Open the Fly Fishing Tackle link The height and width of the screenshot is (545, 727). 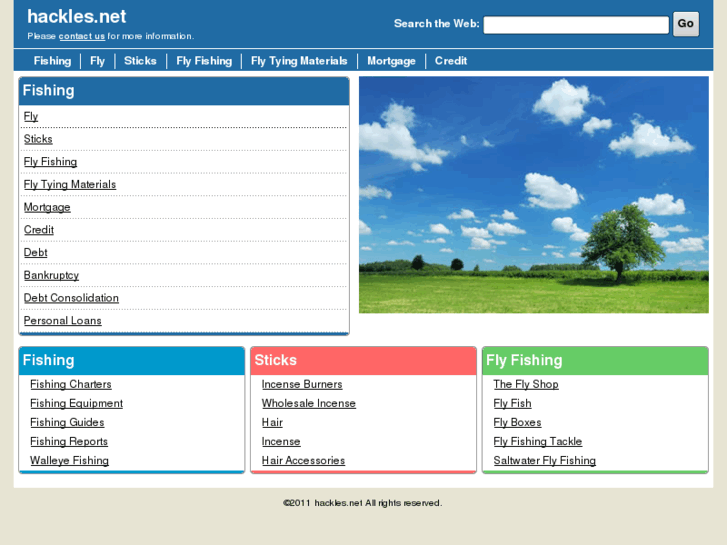coord(538,442)
